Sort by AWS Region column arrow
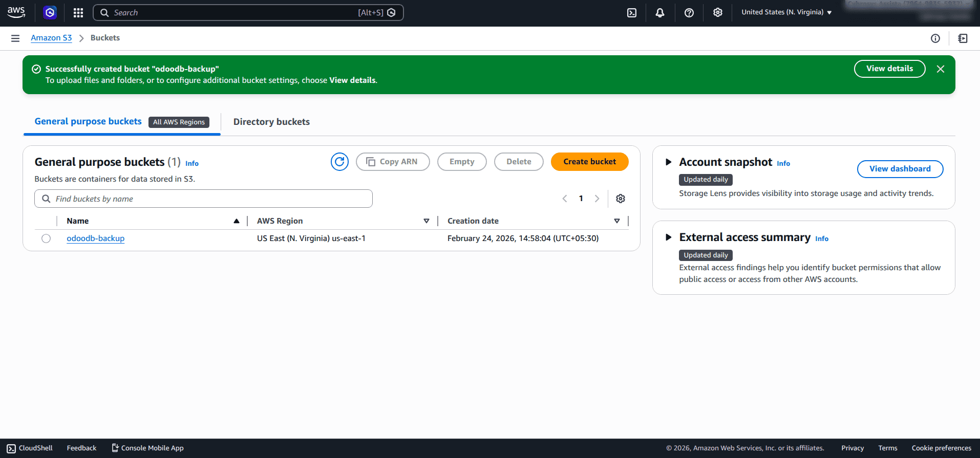The width and height of the screenshot is (980, 458). 427,221
